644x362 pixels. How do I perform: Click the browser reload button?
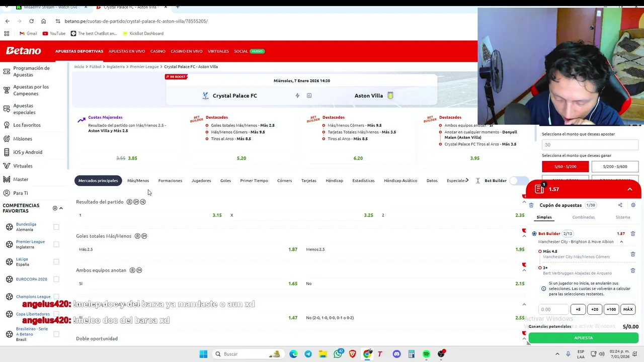31,21
